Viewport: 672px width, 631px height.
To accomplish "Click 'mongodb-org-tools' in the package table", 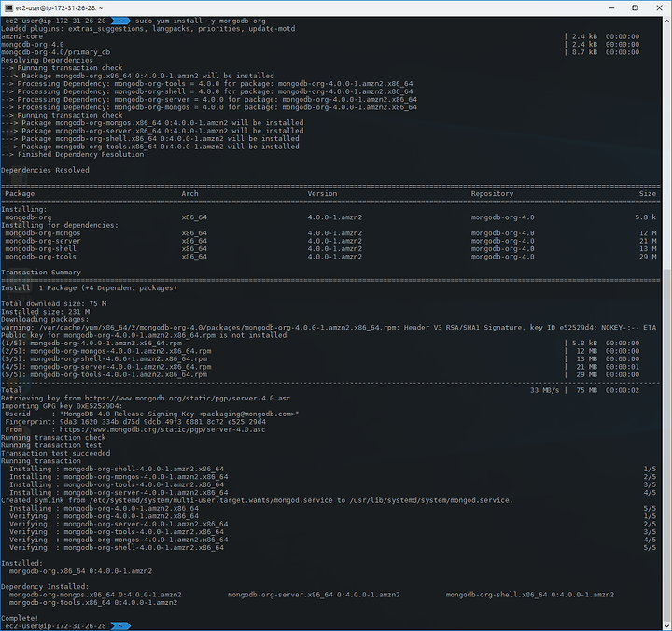I will point(40,257).
